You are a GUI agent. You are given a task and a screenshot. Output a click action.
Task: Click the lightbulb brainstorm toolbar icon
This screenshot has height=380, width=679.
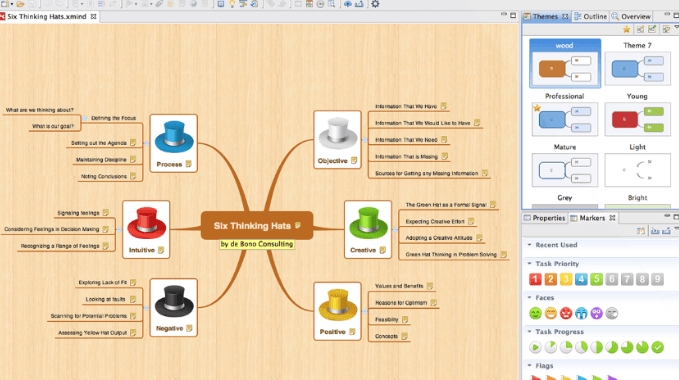tap(232, 4)
